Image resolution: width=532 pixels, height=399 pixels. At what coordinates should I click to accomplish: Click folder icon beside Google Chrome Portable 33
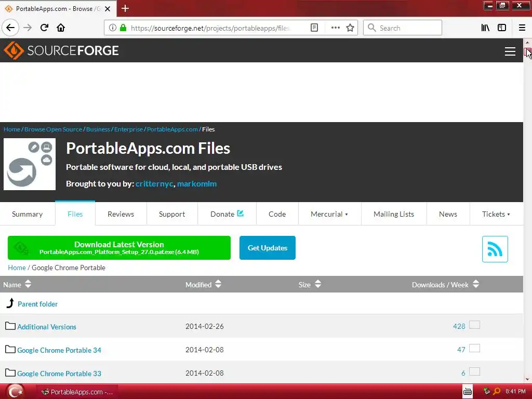point(10,373)
